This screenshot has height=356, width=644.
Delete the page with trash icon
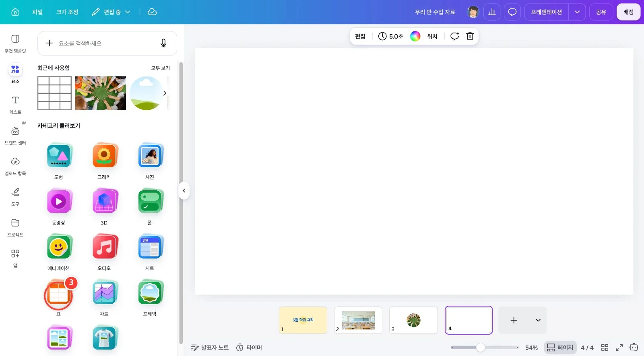point(470,36)
